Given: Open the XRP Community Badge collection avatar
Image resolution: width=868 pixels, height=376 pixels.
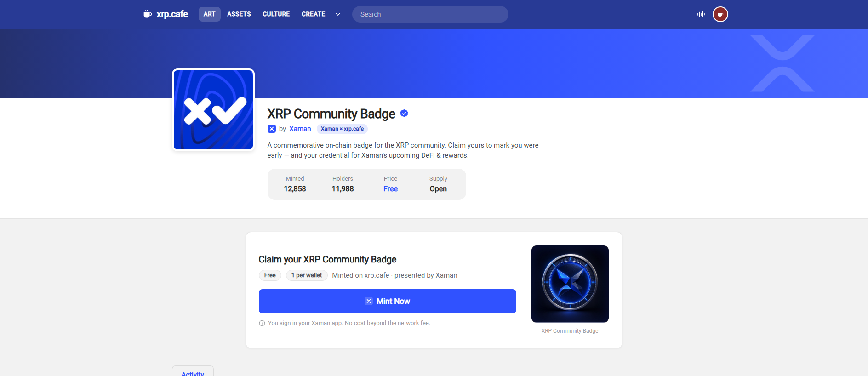Looking at the screenshot, I should coord(213,110).
